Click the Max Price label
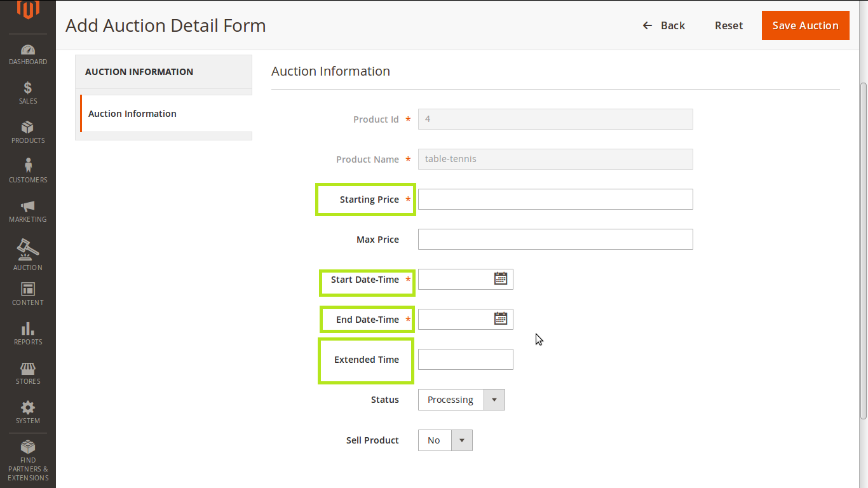The height and width of the screenshot is (488, 868). pos(377,240)
